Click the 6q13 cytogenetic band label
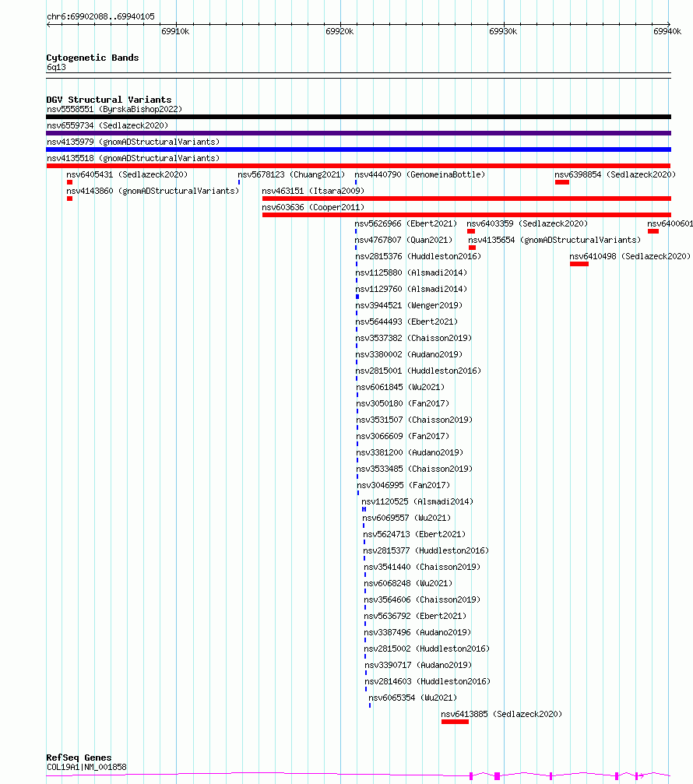Viewport: 693px width, 784px height. (56, 67)
